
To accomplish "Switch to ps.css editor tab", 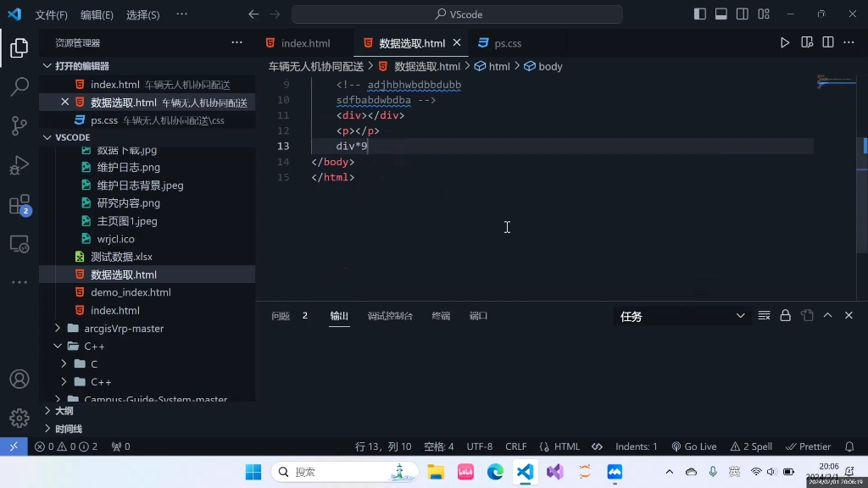I will [x=508, y=43].
